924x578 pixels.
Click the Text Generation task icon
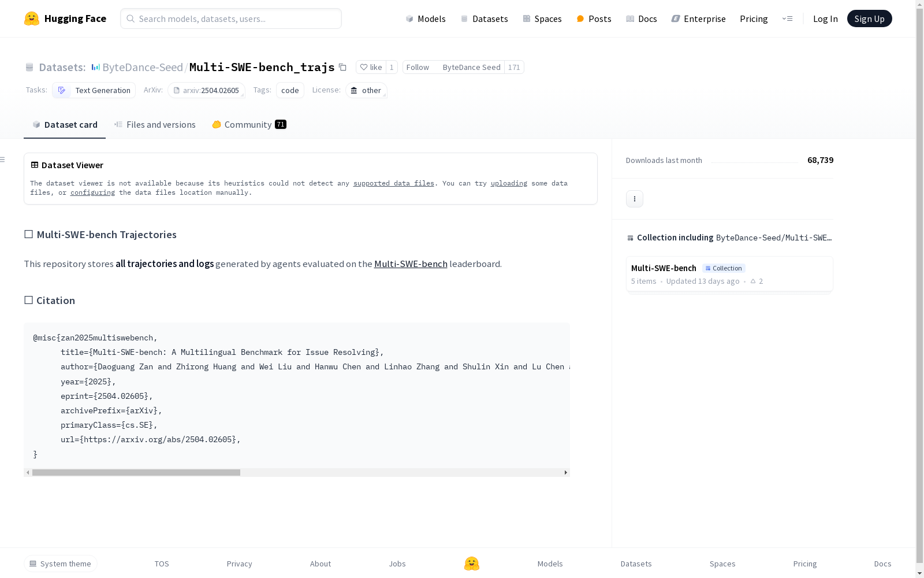tap(62, 90)
